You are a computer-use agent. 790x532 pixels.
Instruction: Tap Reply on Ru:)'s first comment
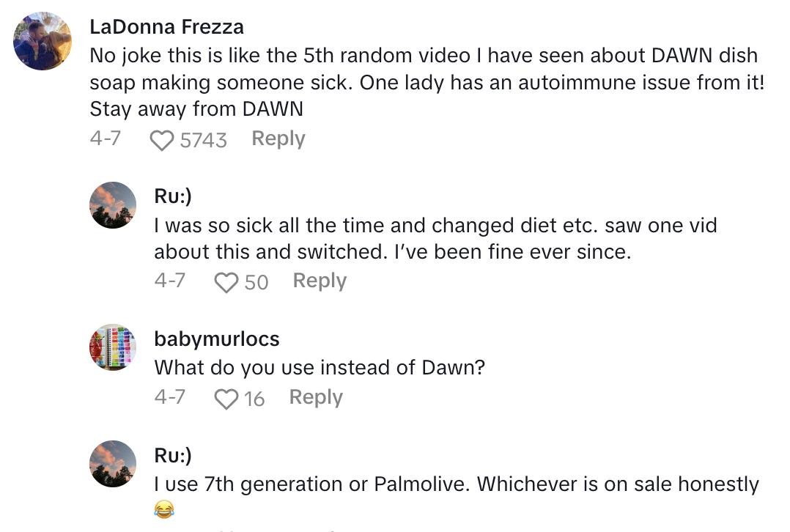[320, 281]
